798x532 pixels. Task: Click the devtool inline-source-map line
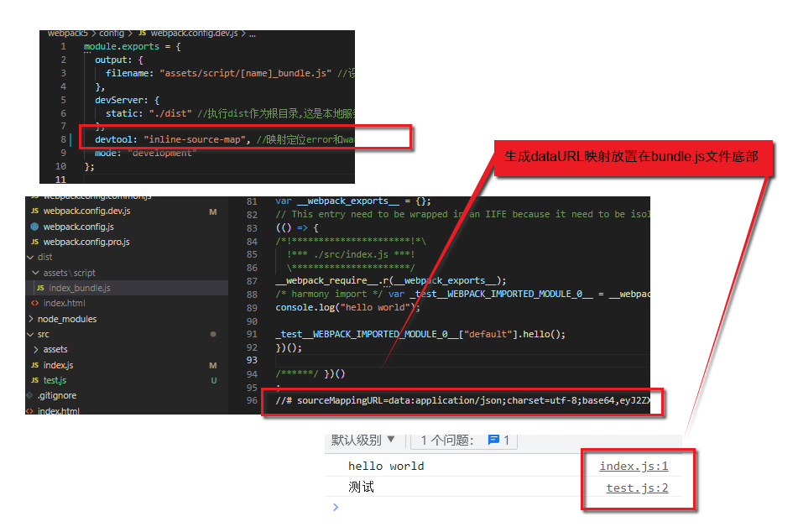pyautogui.click(x=224, y=139)
